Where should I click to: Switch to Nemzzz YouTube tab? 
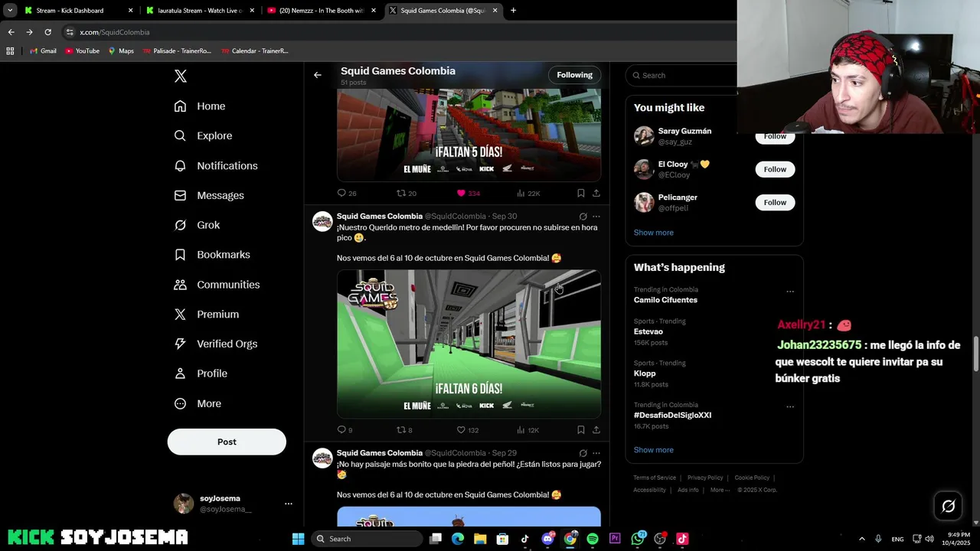[x=321, y=11]
